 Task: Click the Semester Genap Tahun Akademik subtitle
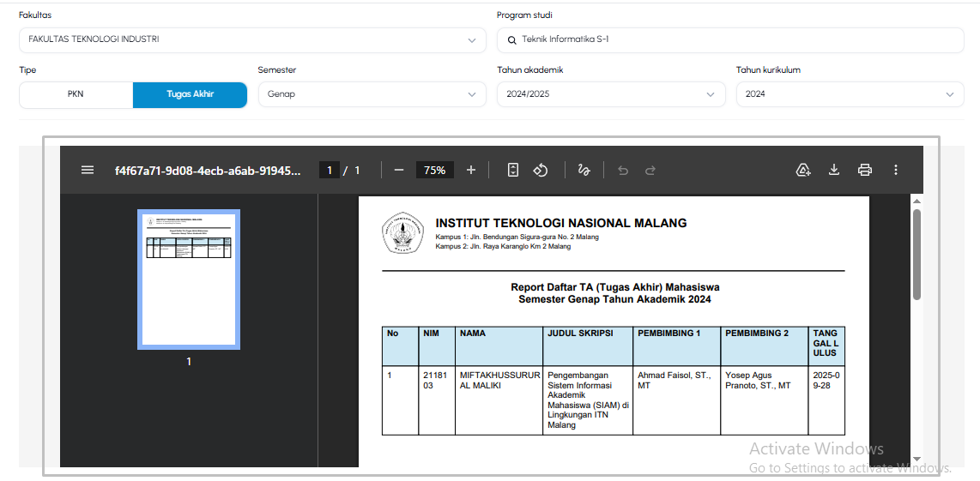615,300
